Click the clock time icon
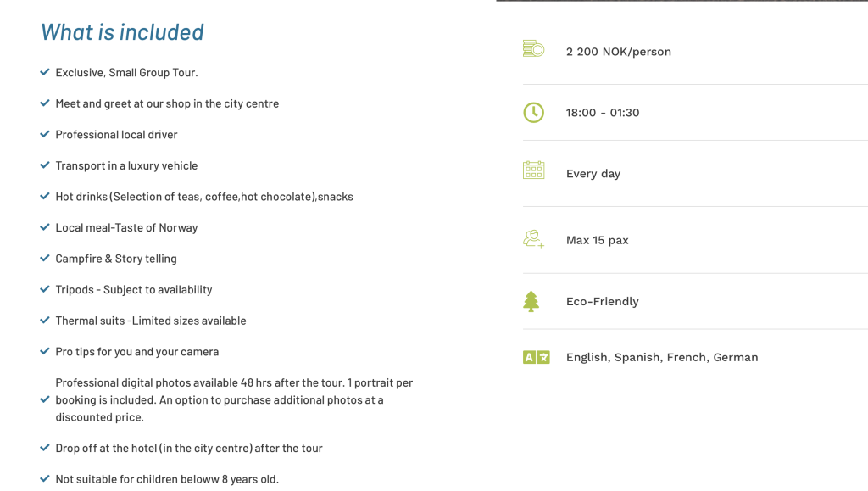The height and width of the screenshot is (491, 868). [x=534, y=113]
